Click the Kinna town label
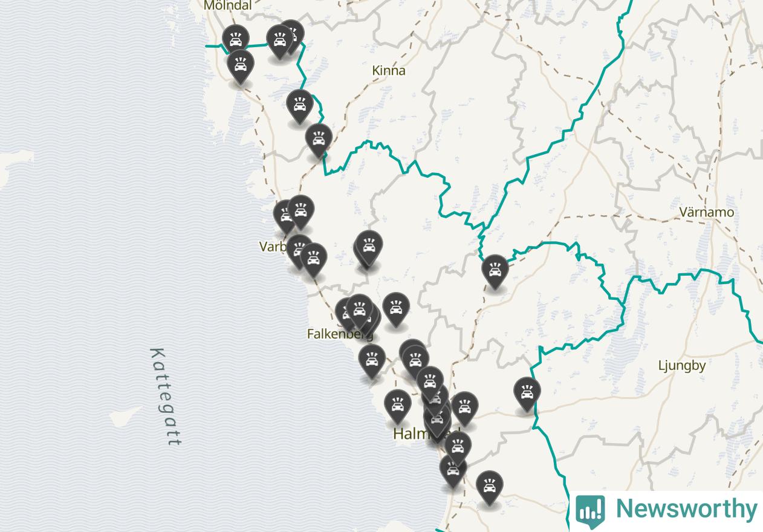The height and width of the screenshot is (532, 763). coord(389,71)
